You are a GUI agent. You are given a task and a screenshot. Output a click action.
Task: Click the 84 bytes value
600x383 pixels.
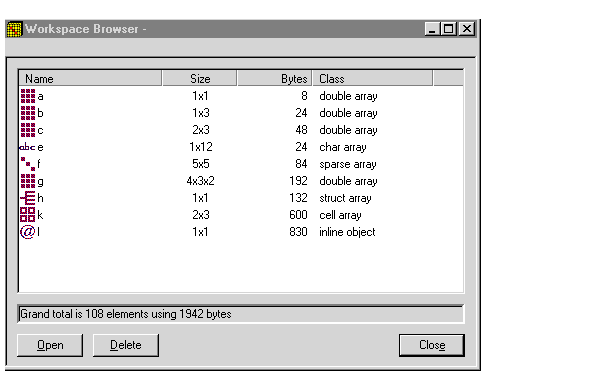point(301,164)
